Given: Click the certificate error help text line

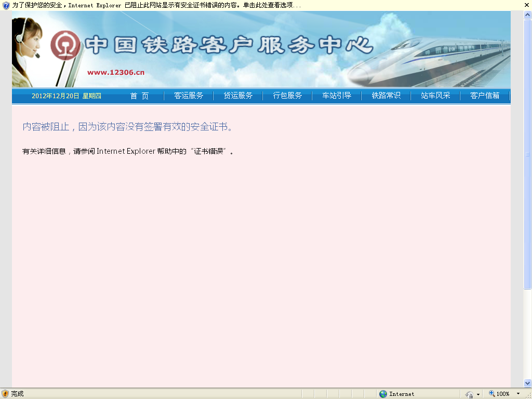Looking at the screenshot, I should pyautogui.click(x=128, y=151).
